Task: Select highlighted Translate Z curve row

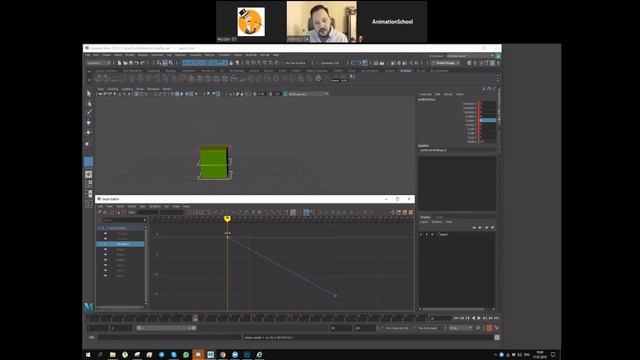Action: [120, 244]
